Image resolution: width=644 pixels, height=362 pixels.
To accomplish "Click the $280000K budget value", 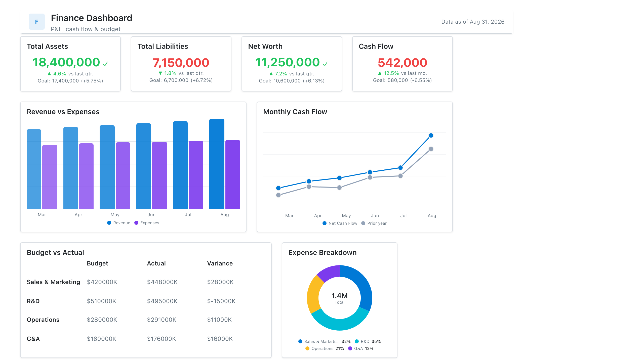I will [102, 320].
